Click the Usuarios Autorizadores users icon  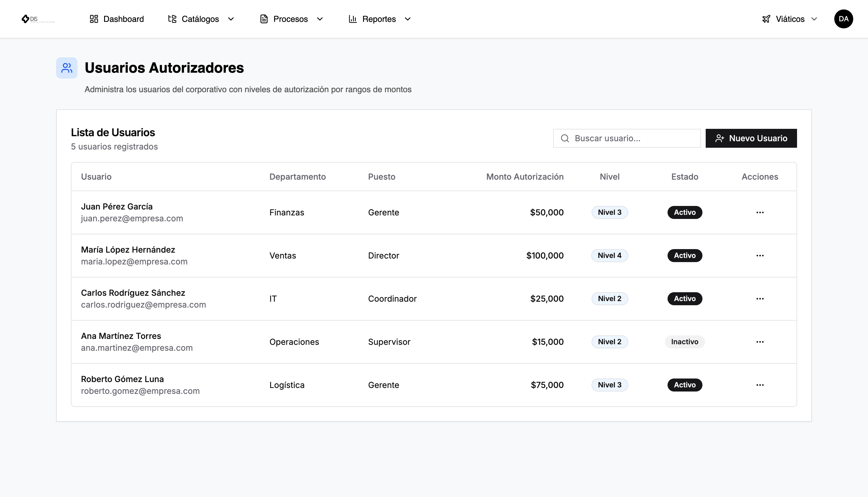[x=67, y=68]
